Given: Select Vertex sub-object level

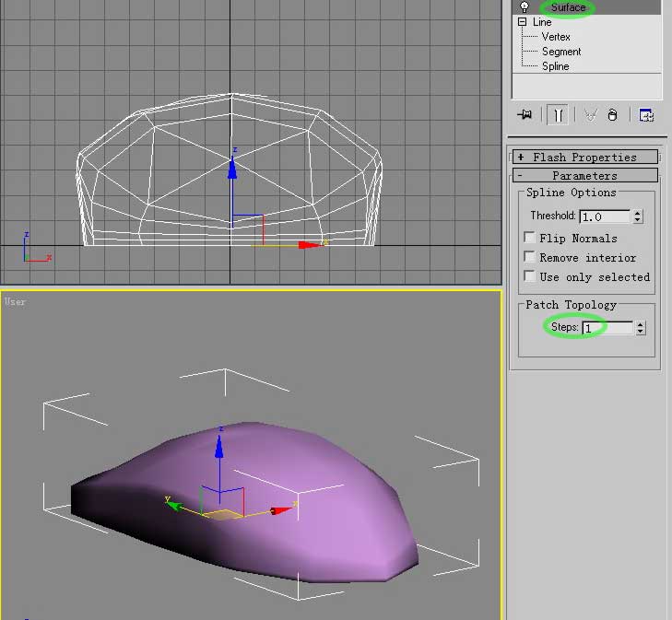Looking at the screenshot, I should [556, 37].
